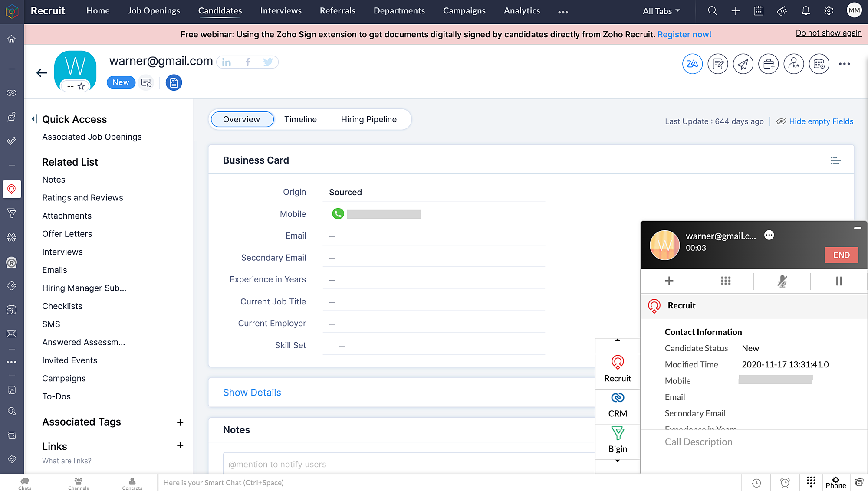Go back with the left arrow
868x491 pixels.
click(x=41, y=73)
